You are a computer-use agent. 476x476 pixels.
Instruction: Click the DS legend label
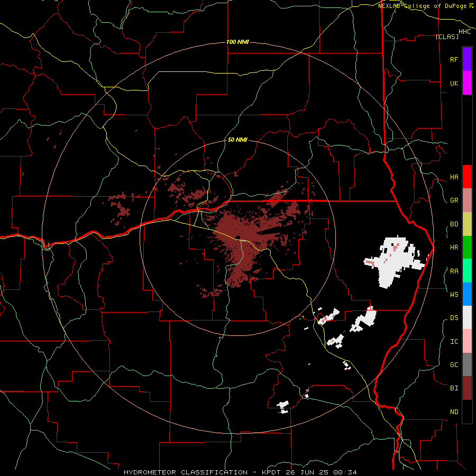click(454, 318)
